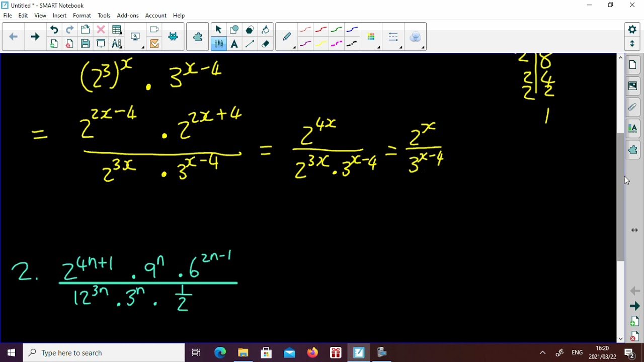Click the Windows search box
Screen dimensions: 644x362
[104, 353]
